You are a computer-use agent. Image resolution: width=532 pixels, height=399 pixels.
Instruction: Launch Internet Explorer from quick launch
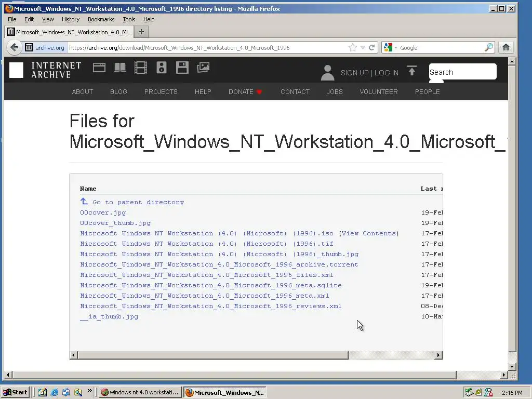tap(54, 392)
